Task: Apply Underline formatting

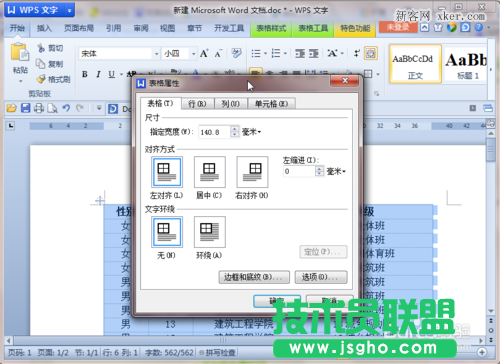Action: click(x=112, y=74)
